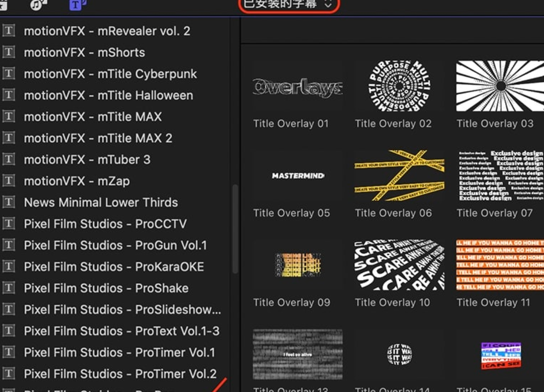Click the T icon beside mTitle MAX 2
Viewport: 544px width, 392px height.
point(9,138)
